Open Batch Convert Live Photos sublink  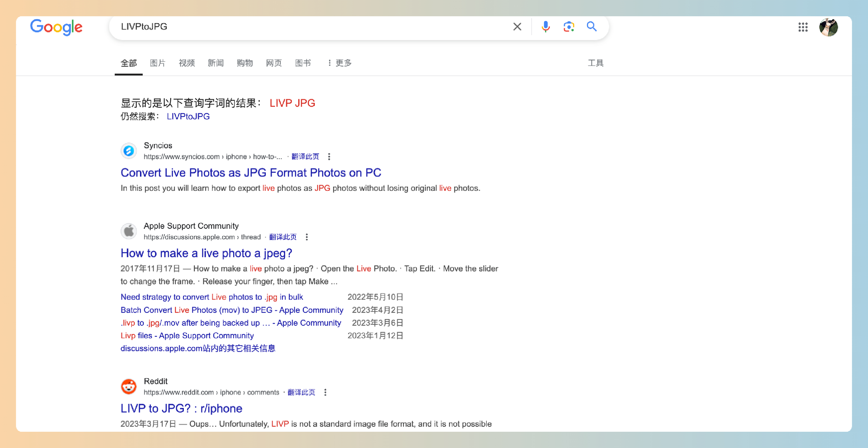232,310
